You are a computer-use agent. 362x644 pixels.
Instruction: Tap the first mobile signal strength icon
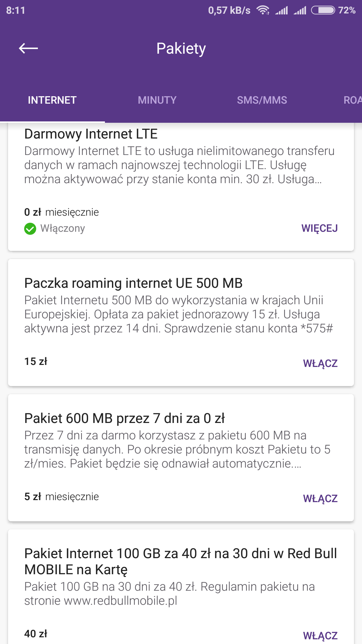(x=282, y=11)
